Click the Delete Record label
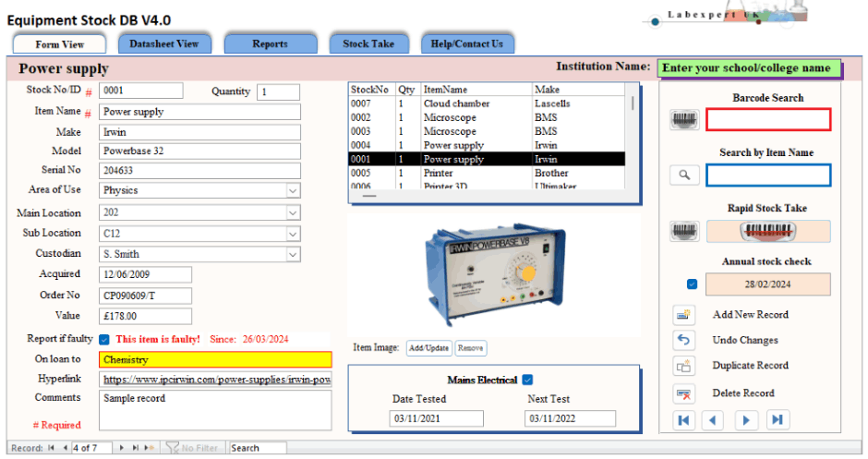868x459 pixels. coord(743,393)
